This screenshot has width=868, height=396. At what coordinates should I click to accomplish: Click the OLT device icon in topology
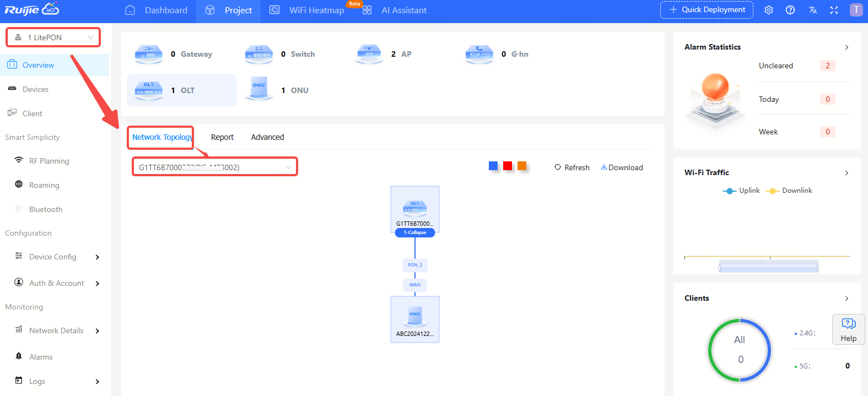coord(414,208)
